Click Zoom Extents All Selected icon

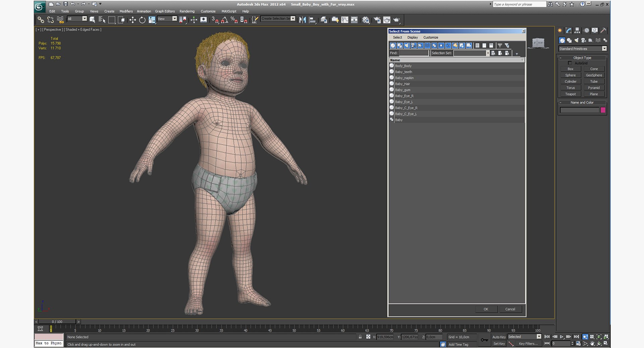click(x=606, y=337)
